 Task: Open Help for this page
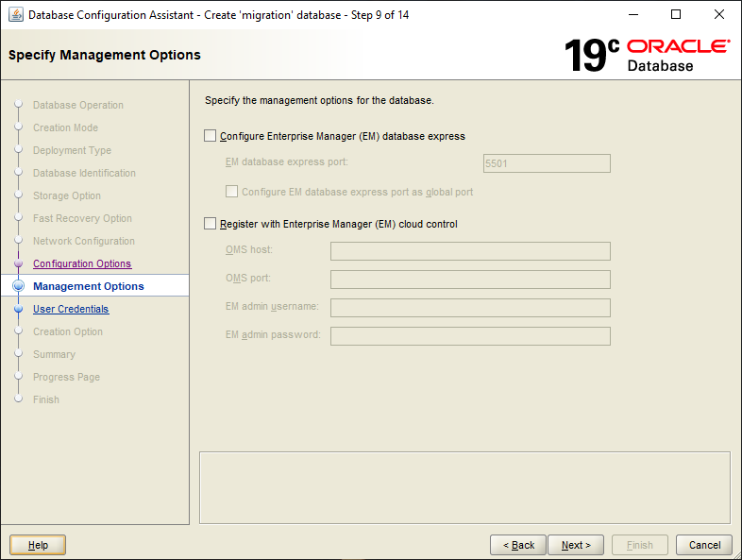tap(38, 545)
